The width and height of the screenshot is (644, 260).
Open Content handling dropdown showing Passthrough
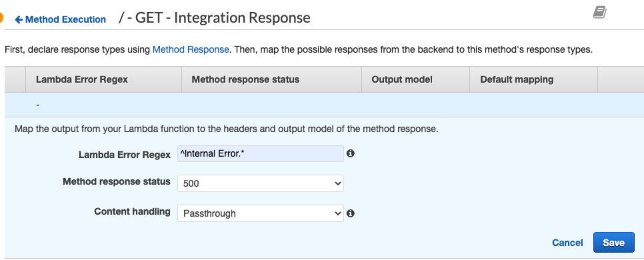(261, 213)
